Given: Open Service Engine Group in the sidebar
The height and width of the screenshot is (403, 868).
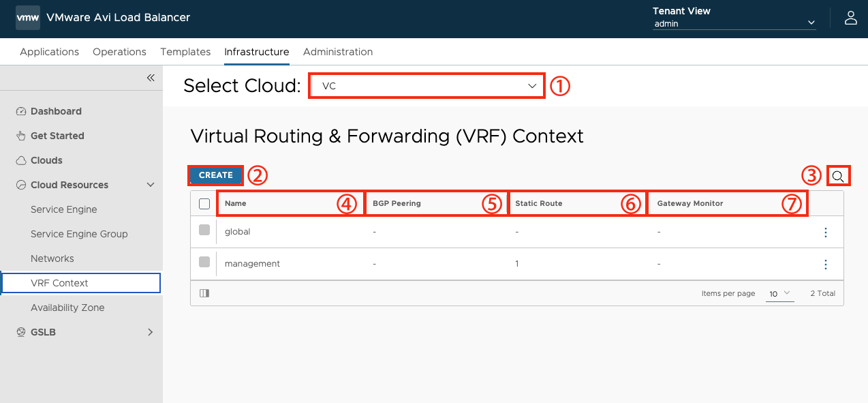Looking at the screenshot, I should (79, 234).
